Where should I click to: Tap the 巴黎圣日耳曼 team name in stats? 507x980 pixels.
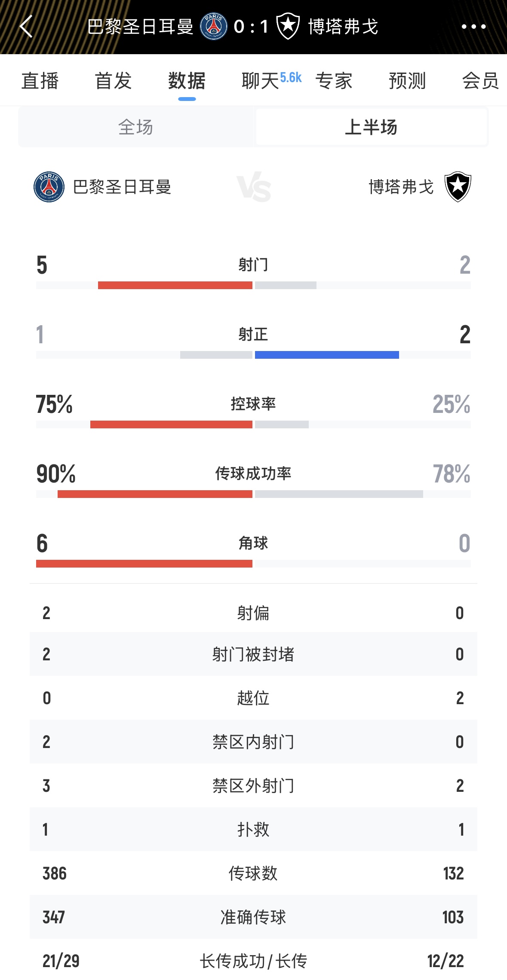click(x=122, y=187)
